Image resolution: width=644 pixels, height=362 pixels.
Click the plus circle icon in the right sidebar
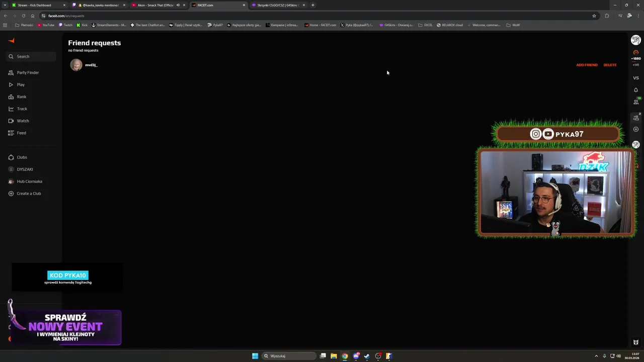(636, 129)
